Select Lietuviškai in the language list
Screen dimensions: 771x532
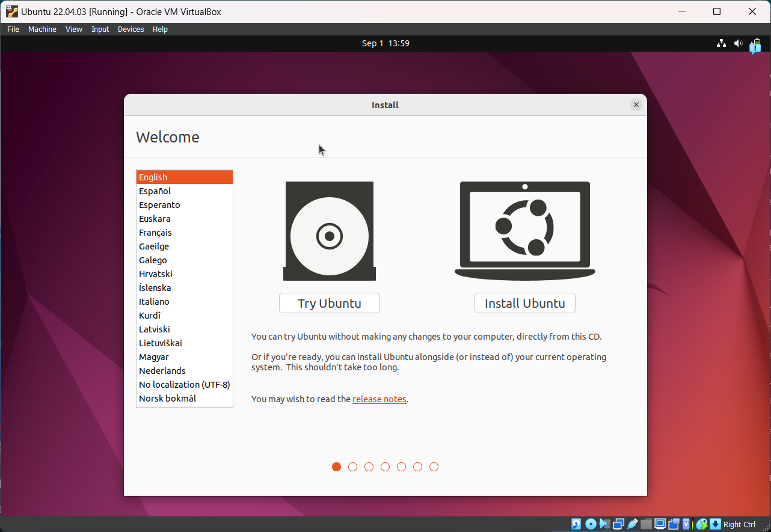pyautogui.click(x=185, y=343)
